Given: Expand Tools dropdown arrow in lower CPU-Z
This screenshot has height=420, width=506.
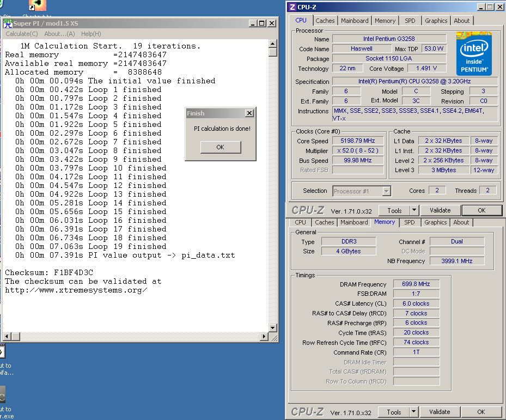Looking at the screenshot, I should (414, 412).
